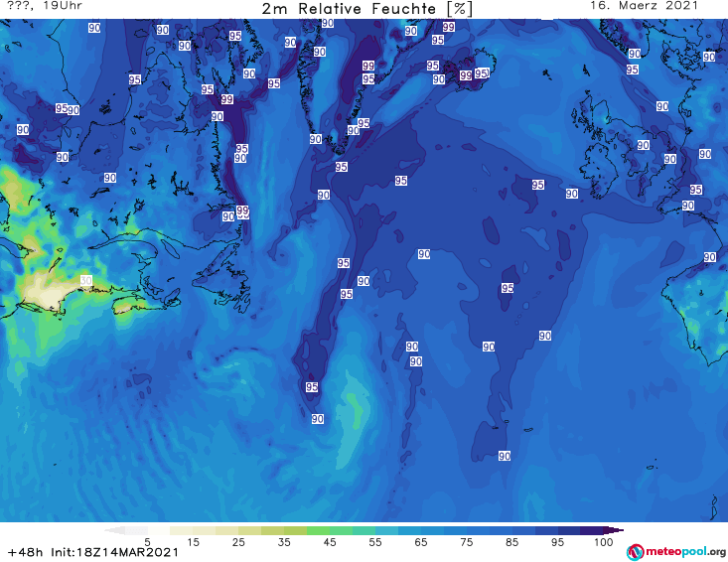Click the dark purple arrow tip of color scale
728x562 pixels.
(x=614, y=530)
